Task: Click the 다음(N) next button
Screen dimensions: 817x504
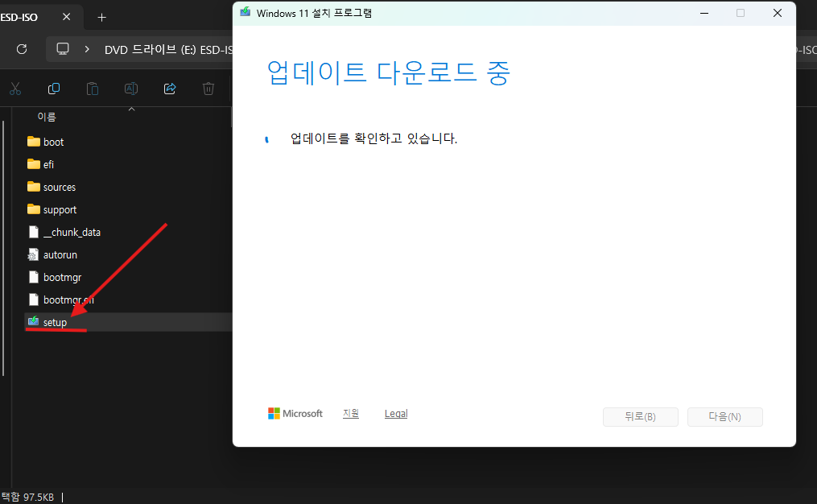Action: pyautogui.click(x=724, y=417)
